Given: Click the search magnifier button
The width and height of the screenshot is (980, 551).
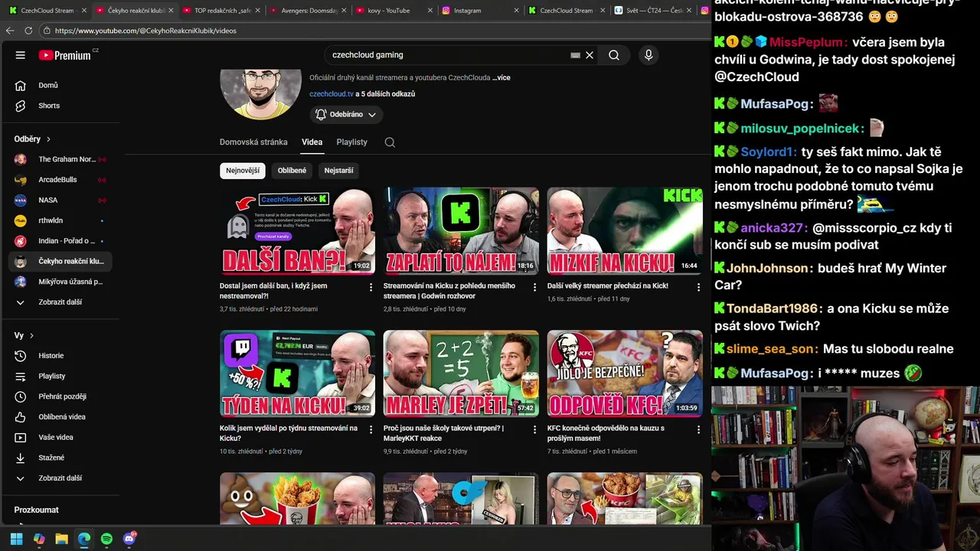Looking at the screenshot, I should tap(614, 55).
